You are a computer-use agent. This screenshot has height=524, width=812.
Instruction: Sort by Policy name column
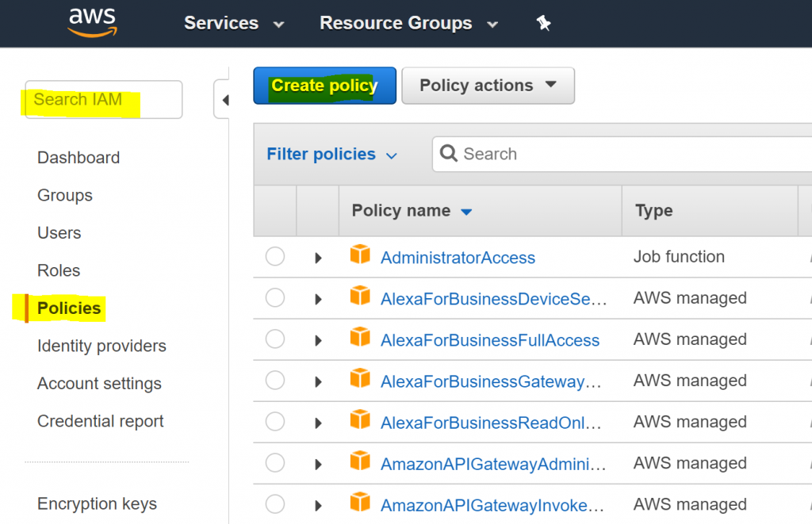[412, 211]
